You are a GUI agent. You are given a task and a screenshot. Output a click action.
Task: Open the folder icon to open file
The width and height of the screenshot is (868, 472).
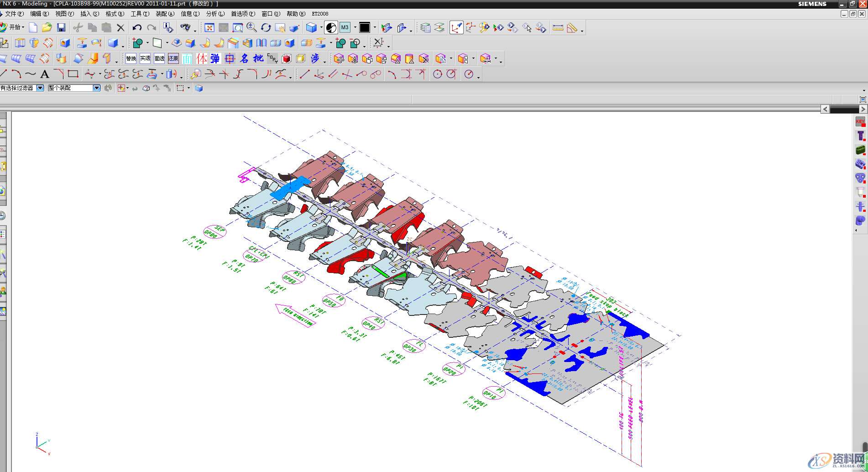(47, 28)
